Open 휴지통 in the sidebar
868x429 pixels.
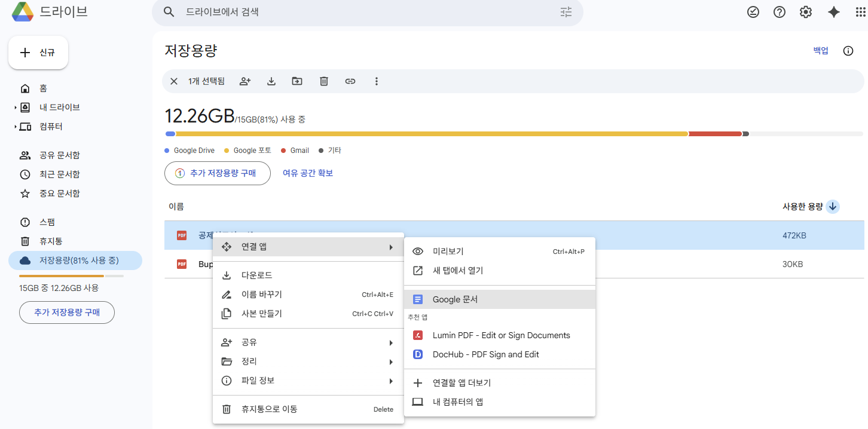tap(75, 241)
